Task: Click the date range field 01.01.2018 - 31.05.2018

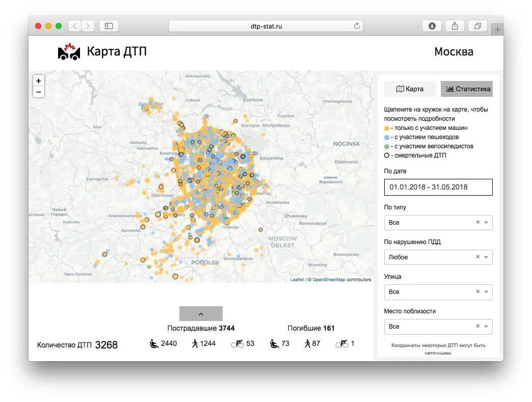Action: pos(438,187)
